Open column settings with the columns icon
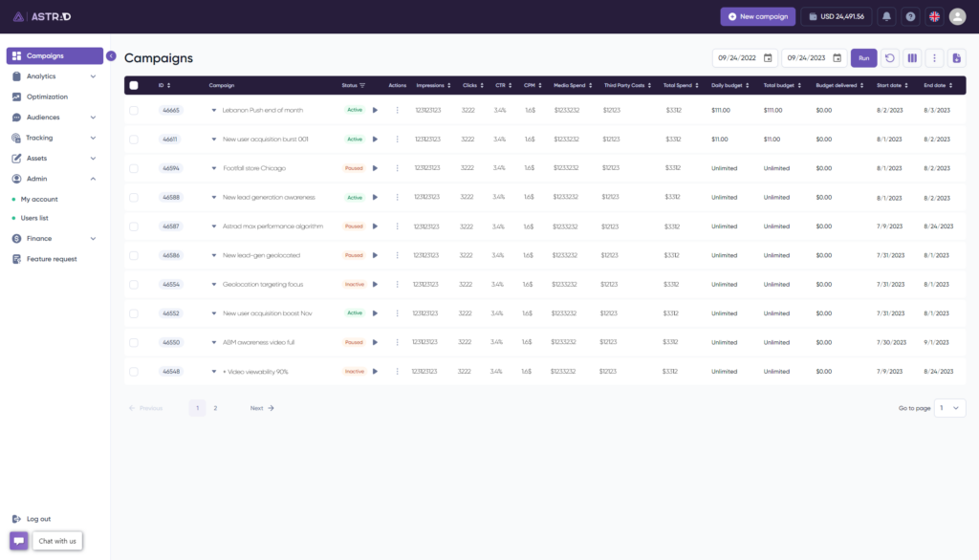The height and width of the screenshot is (560, 979). tap(911, 57)
